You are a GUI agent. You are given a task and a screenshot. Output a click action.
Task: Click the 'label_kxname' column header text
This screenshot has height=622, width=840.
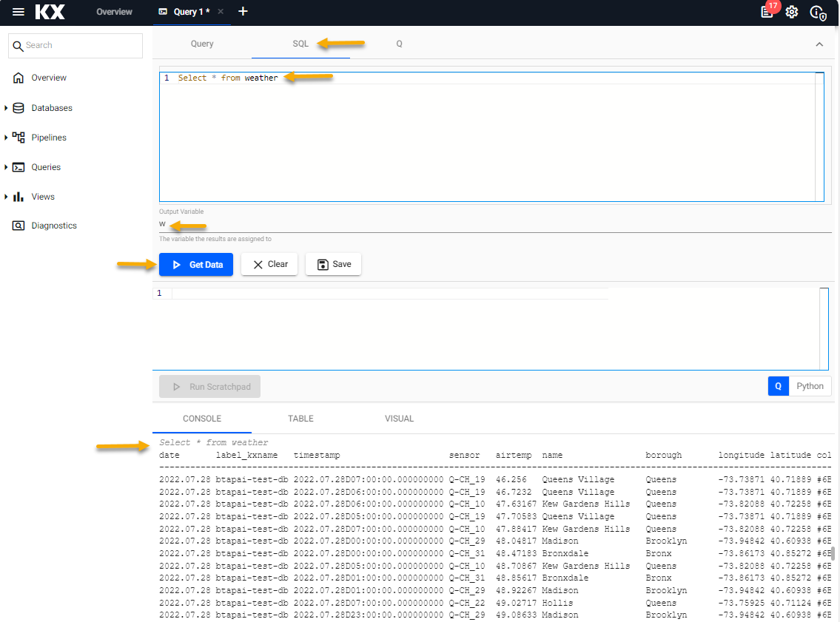click(246, 455)
